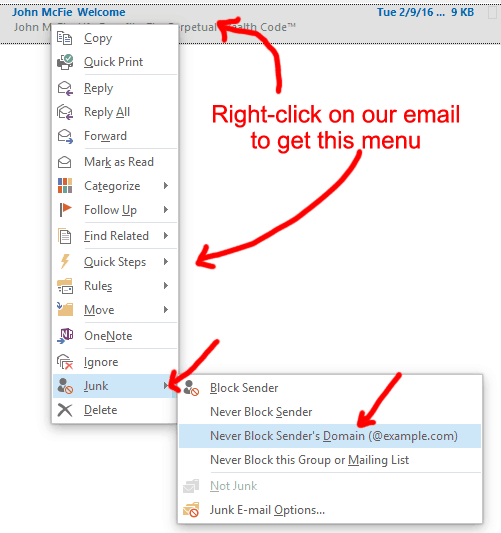Choose Never Block Sender's Domain option
The height and width of the screenshot is (533, 501).
point(330,436)
